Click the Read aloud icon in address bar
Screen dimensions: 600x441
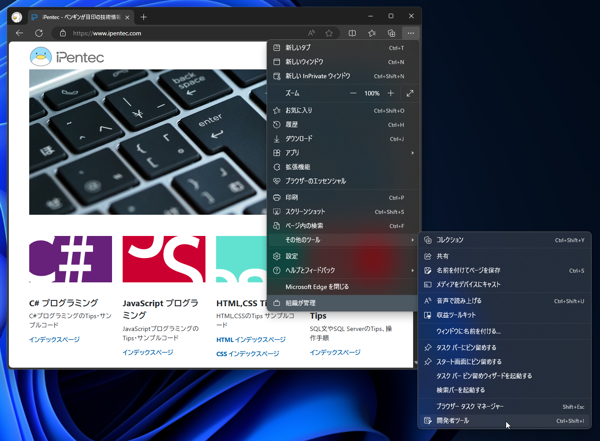(311, 33)
